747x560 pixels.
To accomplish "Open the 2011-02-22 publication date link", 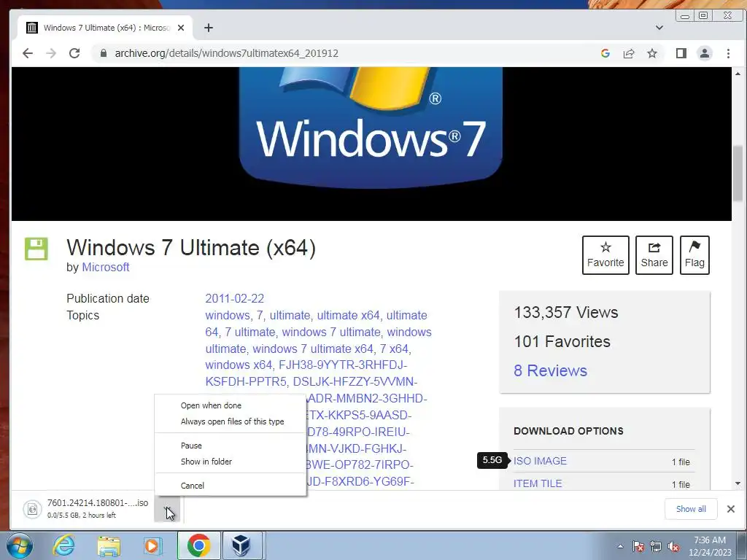I will 234,298.
